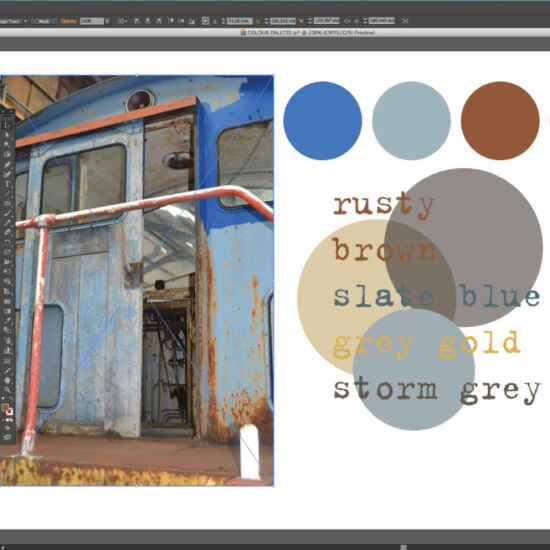Select the rusty brown circle swatch
This screenshot has height=550, width=550.
500,121
